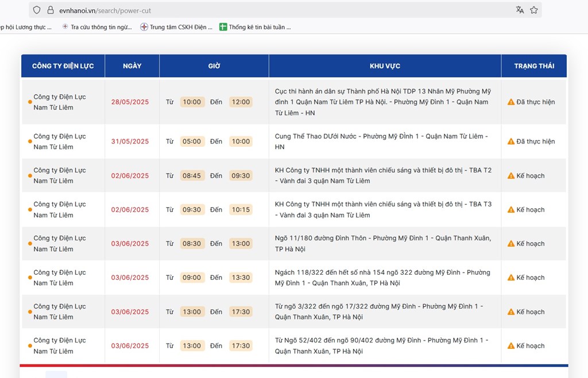The width and height of the screenshot is (588, 378).
Task: Click the date 31/05/2025
Action: (x=130, y=141)
